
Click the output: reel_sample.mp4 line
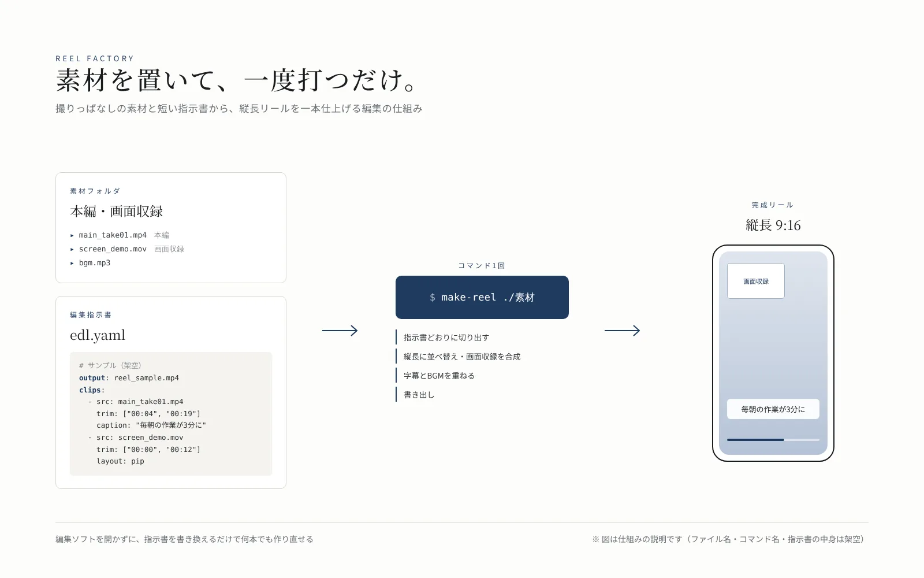coord(129,378)
